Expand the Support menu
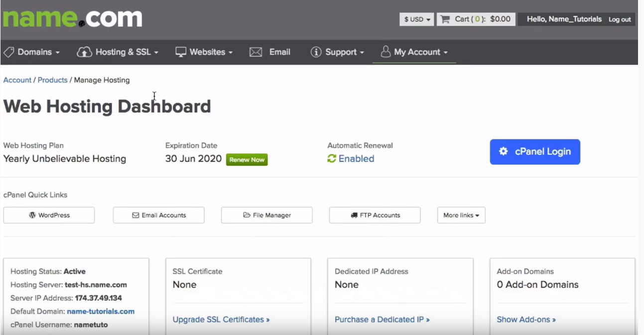This screenshot has height=335, width=644. click(x=337, y=52)
